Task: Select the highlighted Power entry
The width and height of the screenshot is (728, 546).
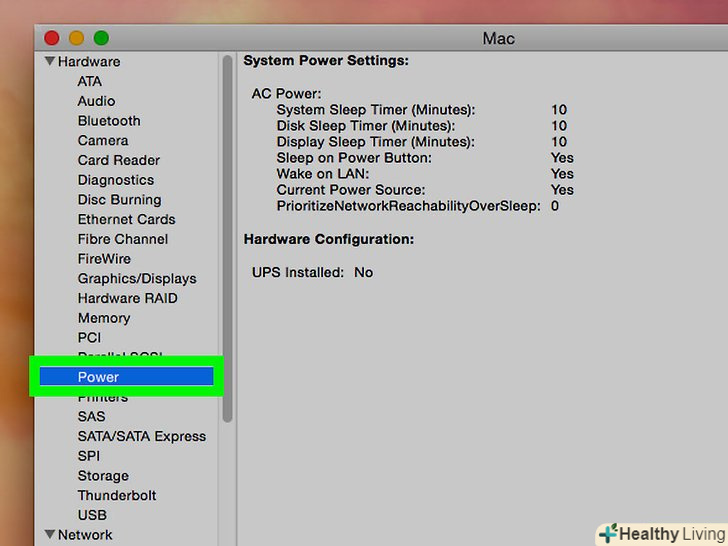Action: point(126,377)
